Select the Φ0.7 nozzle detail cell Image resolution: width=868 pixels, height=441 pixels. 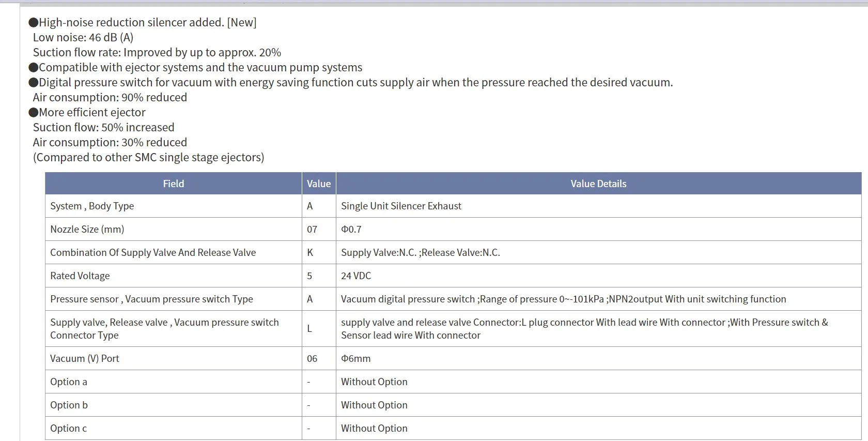tap(598, 229)
